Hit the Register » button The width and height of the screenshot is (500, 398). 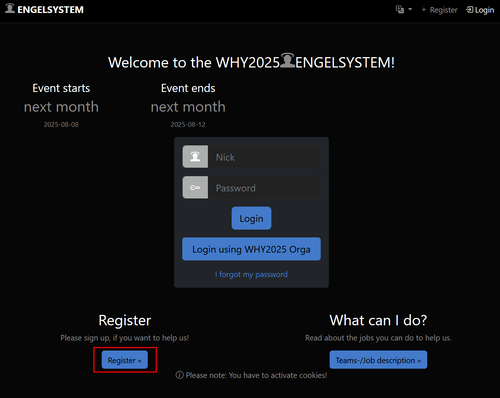(x=125, y=360)
